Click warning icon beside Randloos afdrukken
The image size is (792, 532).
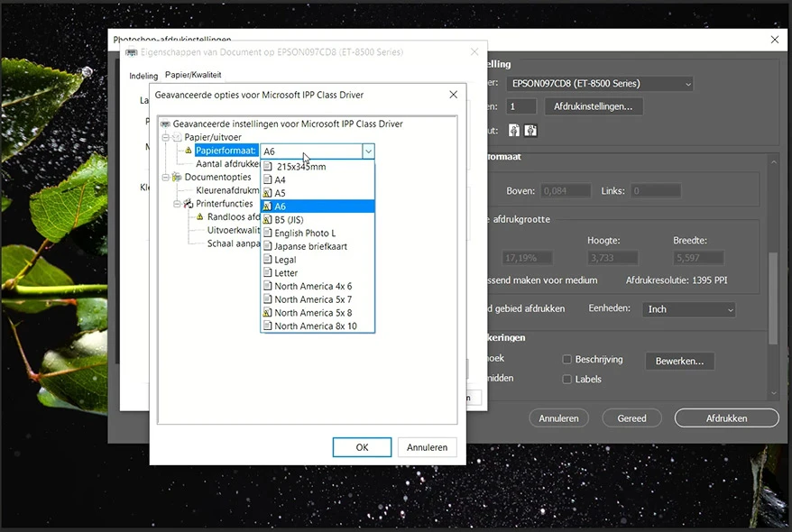pos(200,216)
